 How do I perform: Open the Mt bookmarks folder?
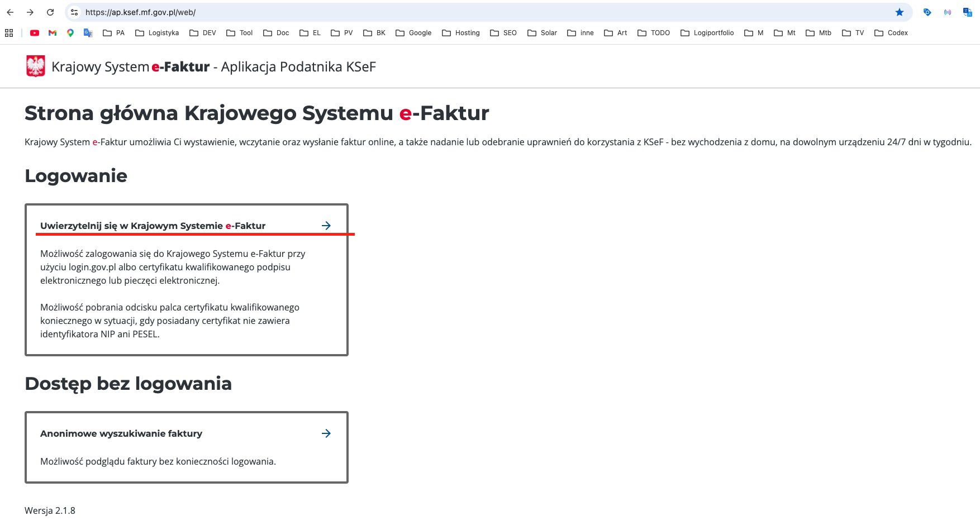pos(784,33)
